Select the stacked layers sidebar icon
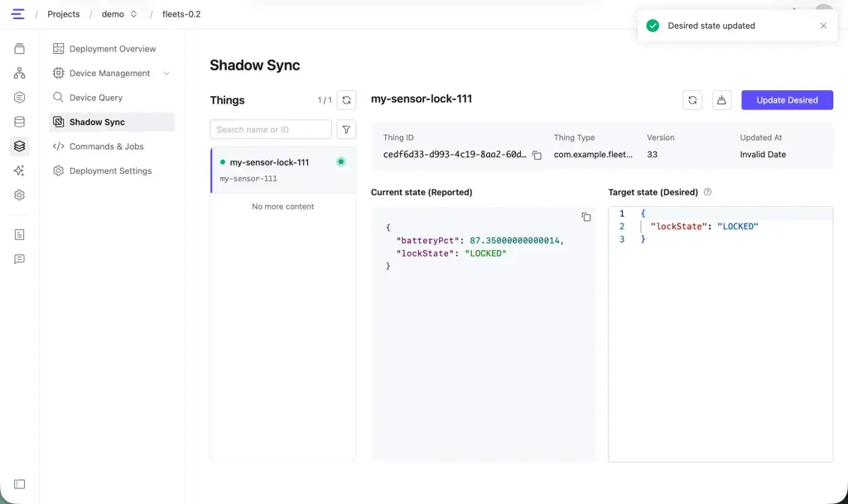The height and width of the screenshot is (504, 848). click(20, 146)
